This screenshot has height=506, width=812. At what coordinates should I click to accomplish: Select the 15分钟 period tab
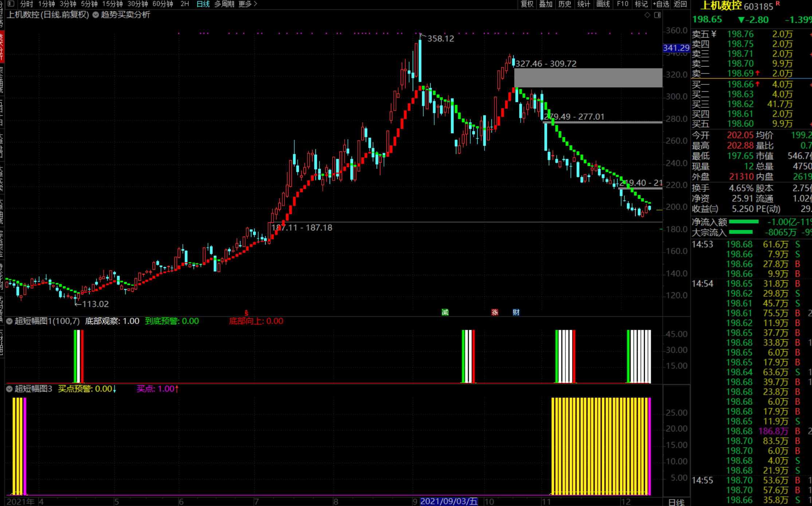[112, 4]
